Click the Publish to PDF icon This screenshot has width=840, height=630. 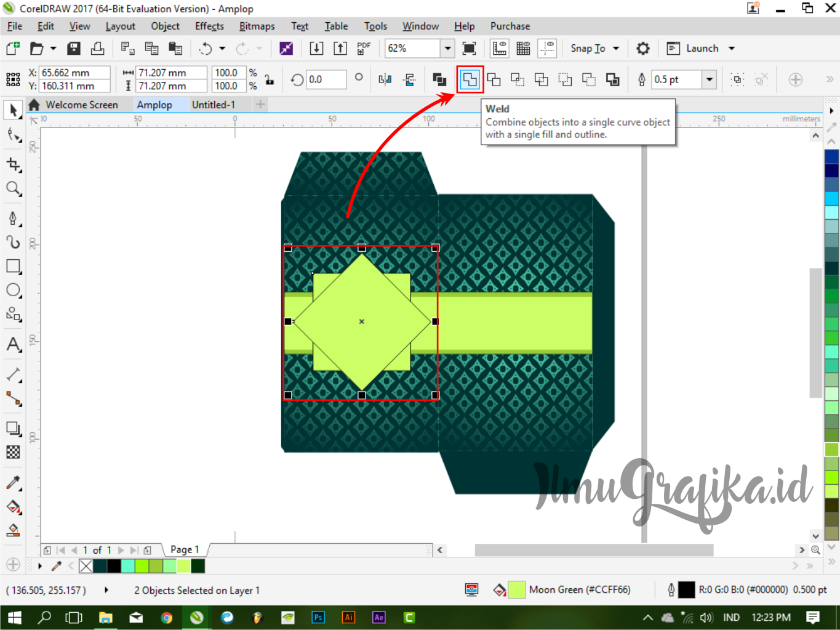(x=364, y=48)
